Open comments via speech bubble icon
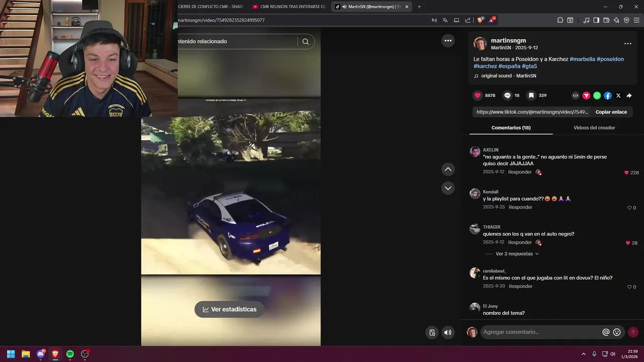Image resolution: width=644 pixels, height=362 pixels. coord(507,96)
